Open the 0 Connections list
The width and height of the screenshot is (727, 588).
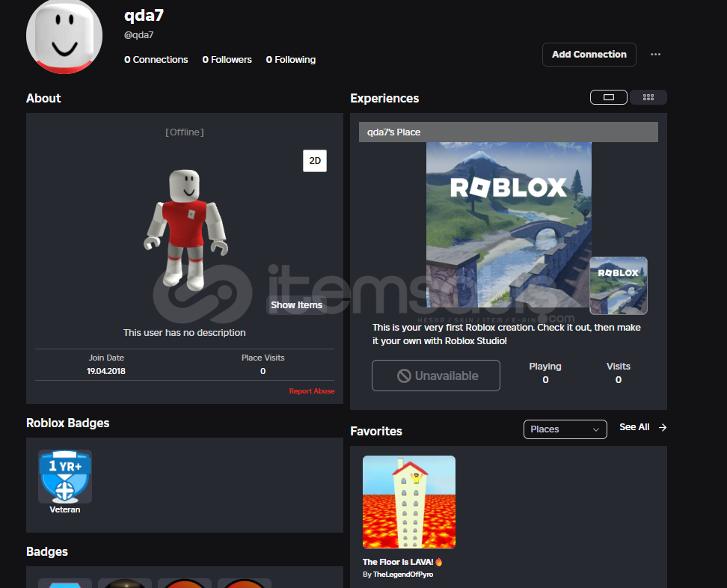click(156, 60)
